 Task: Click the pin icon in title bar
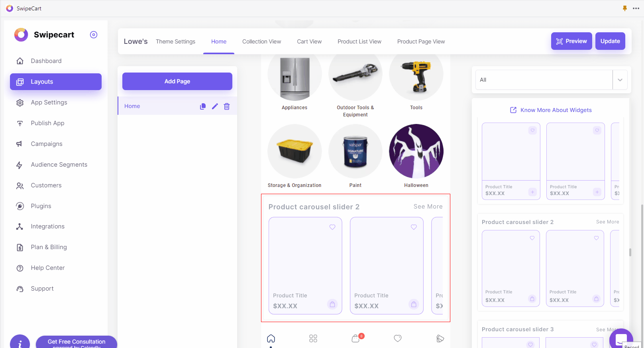tap(625, 8)
